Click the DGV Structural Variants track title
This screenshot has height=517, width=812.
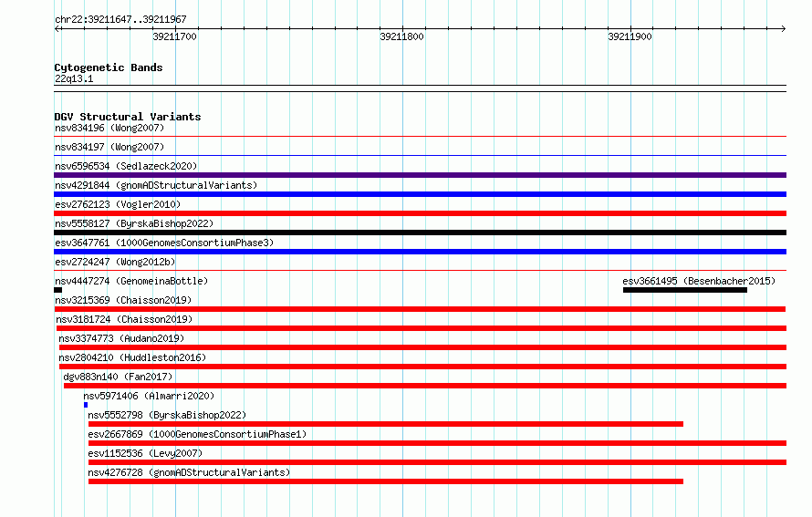point(128,117)
